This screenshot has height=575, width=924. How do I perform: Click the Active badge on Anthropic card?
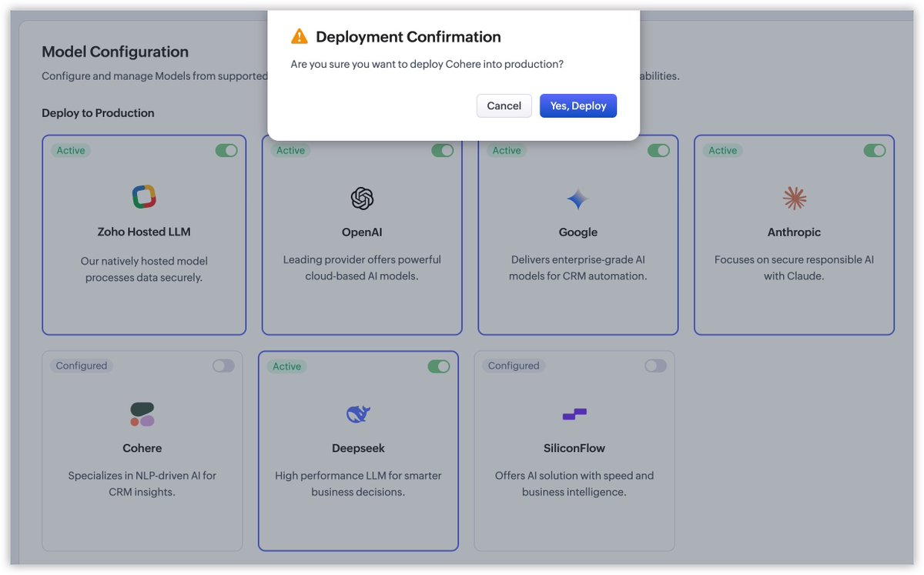tap(723, 150)
